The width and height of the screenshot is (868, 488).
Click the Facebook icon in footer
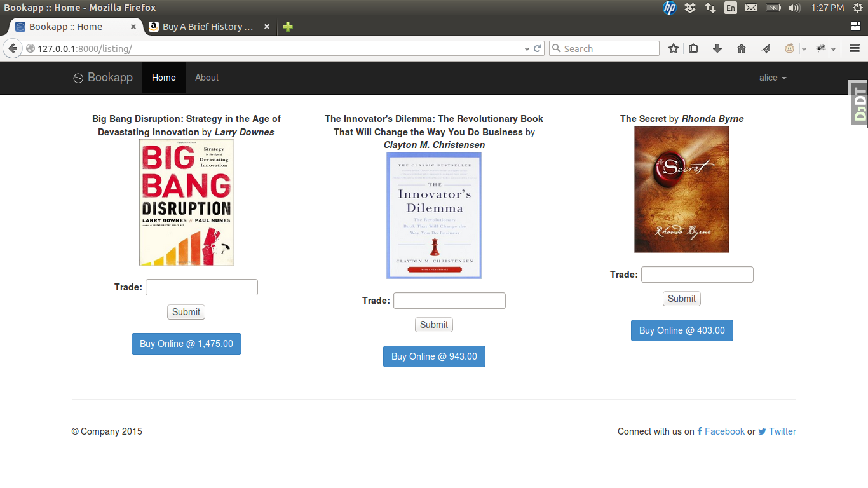pos(700,431)
